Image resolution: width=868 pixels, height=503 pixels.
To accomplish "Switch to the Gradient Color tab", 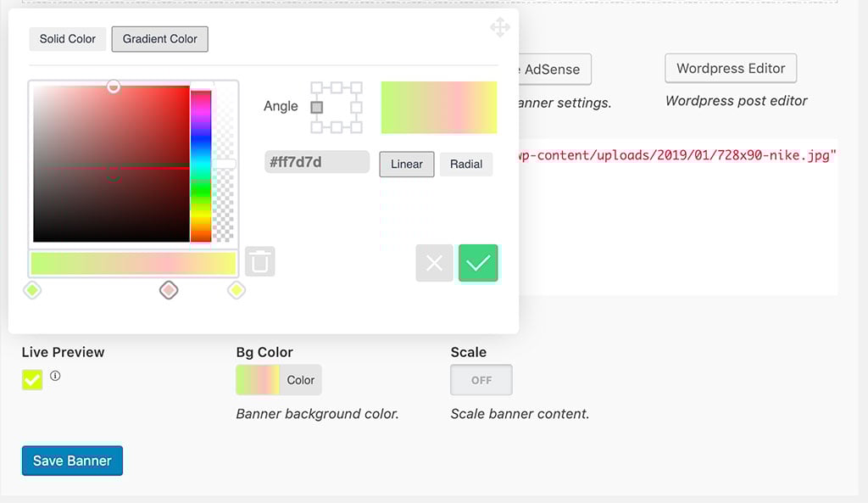I will click(159, 39).
